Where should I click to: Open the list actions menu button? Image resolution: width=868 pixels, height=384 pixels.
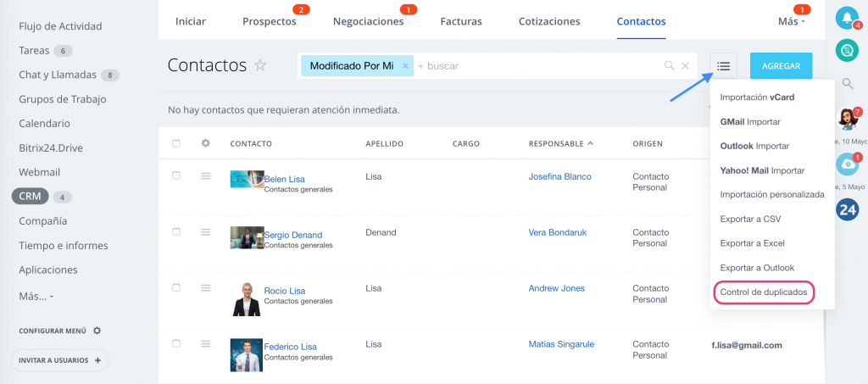pyautogui.click(x=724, y=66)
